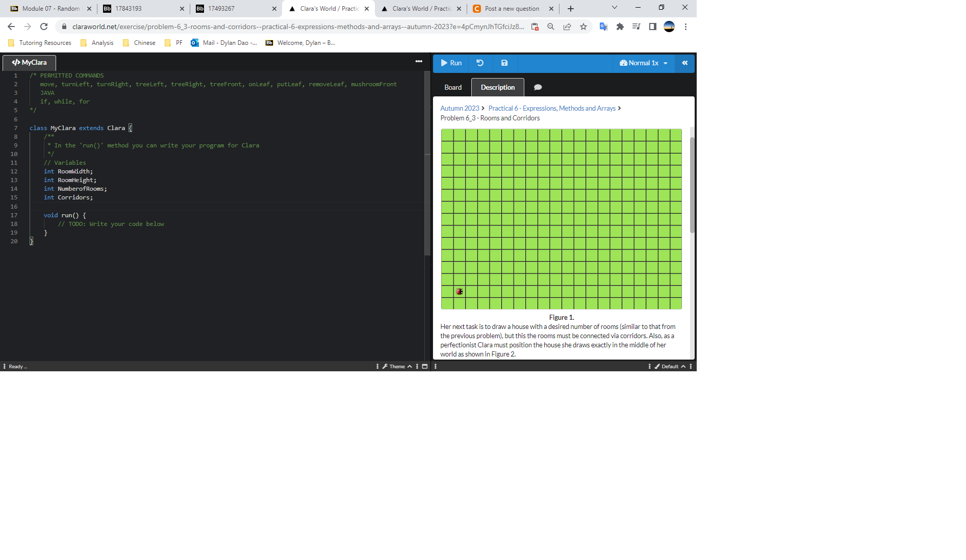Open the Normal 1x speed dropdown

click(644, 63)
